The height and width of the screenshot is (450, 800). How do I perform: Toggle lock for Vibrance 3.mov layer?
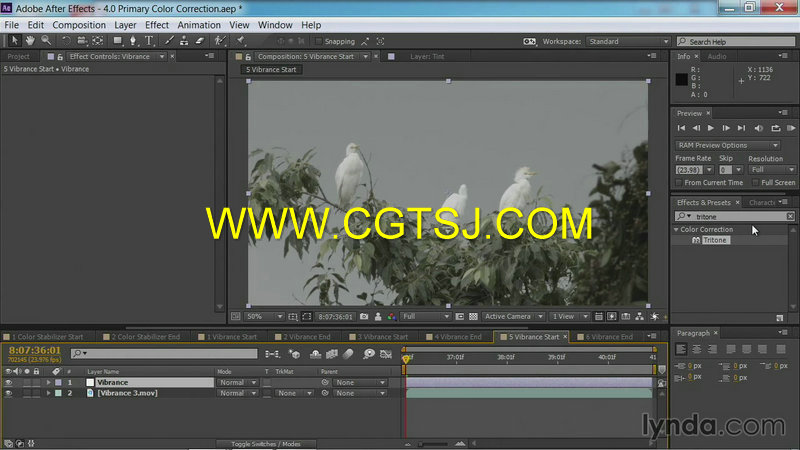click(36, 393)
